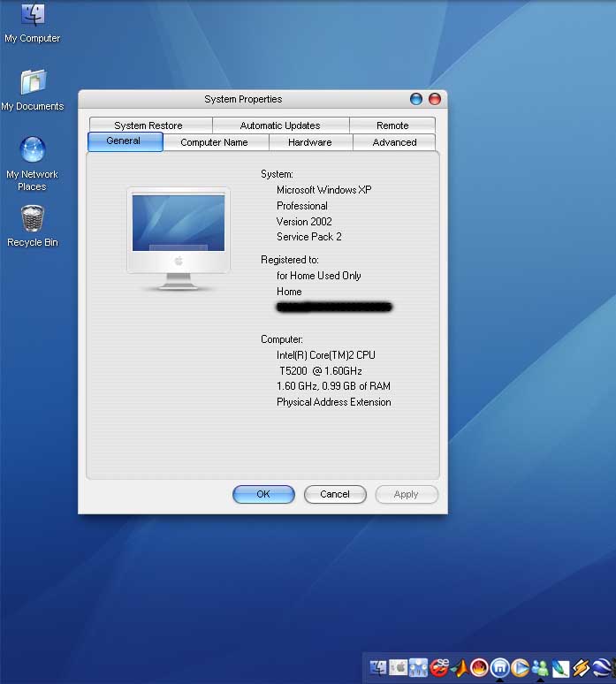The width and height of the screenshot is (616, 684).
Task: Click '1.60 GHz, 0.99 GB of RAM' text
Action: (x=334, y=386)
